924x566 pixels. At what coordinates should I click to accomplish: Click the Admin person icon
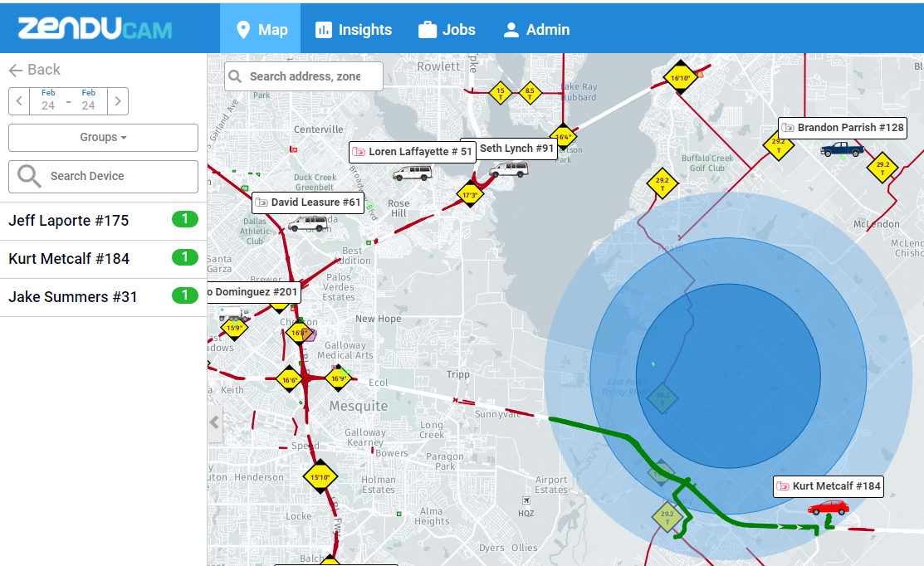[512, 29]
